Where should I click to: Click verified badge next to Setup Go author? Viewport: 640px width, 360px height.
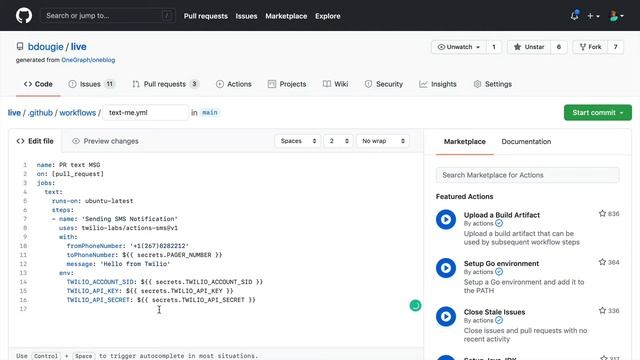pyautogui.click(x=499, y=272)
